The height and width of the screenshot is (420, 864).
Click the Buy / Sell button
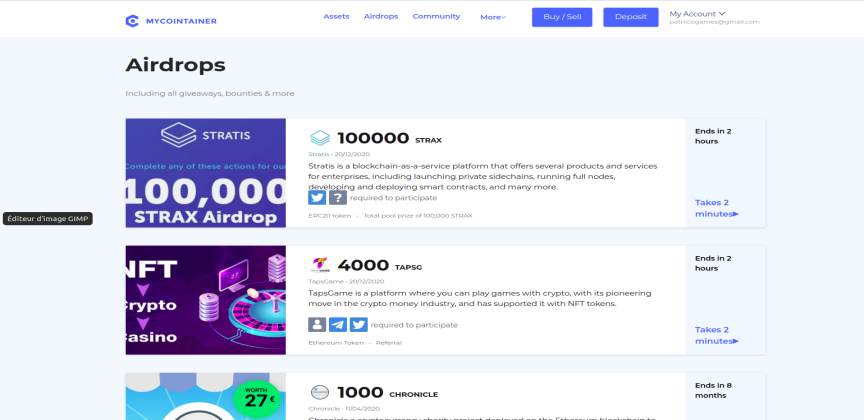coord(562,17)
